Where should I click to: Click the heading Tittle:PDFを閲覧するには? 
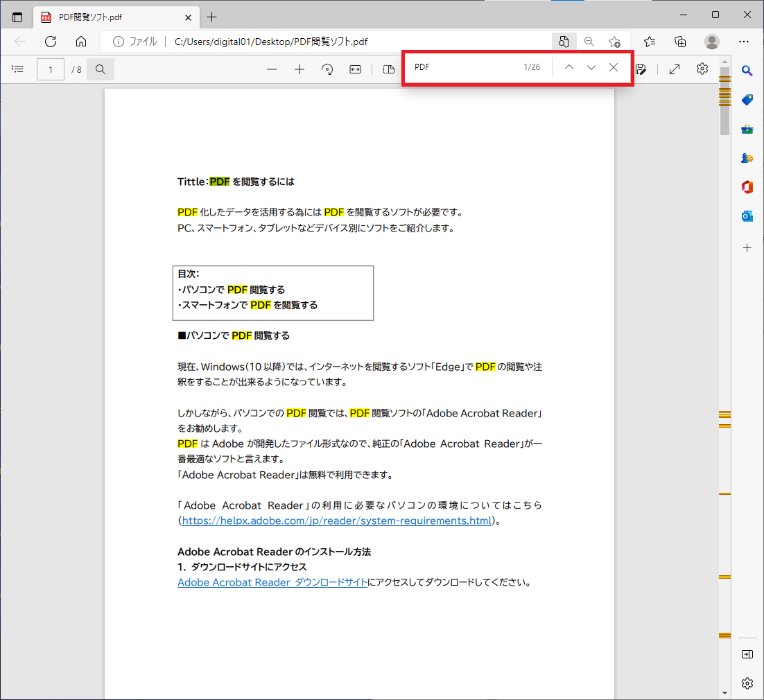(236, 182)
